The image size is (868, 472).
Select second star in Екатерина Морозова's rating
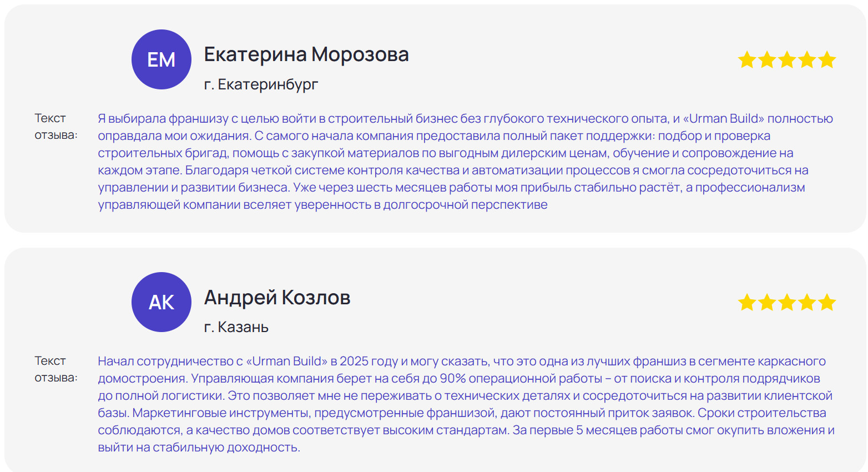pyautogui.click(x=767, y=59)
